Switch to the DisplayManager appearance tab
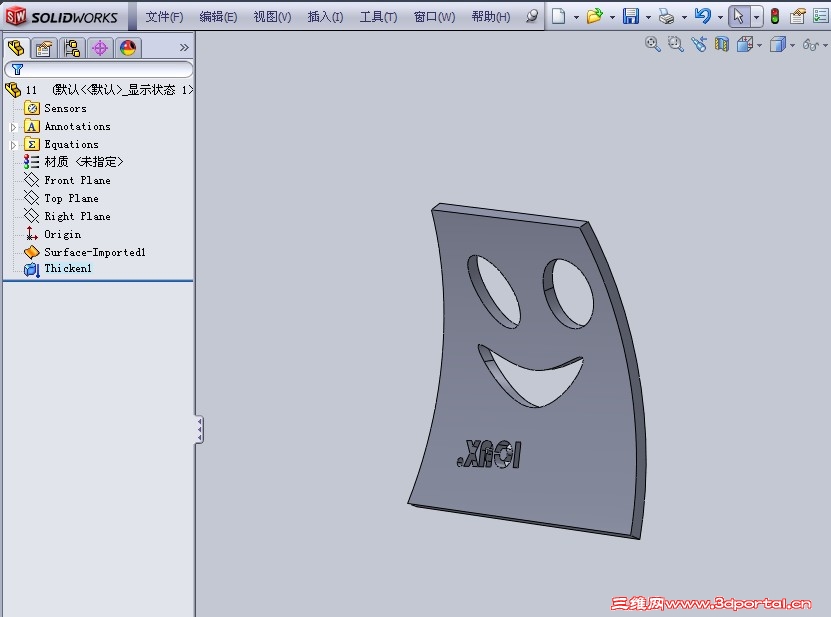The height and width of the screenshot is (617, 831). pyautogui.click(x=128, y=48)
